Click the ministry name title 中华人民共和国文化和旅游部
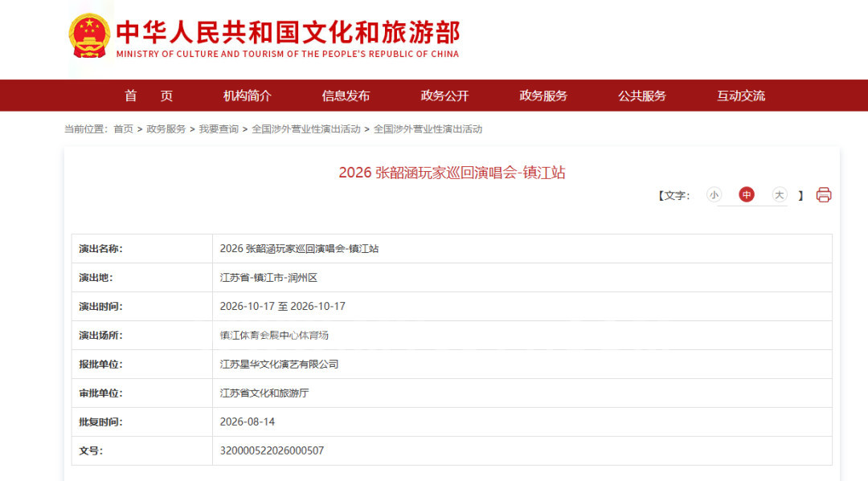This screenshot has width=868, height=481. coord(288,32)
